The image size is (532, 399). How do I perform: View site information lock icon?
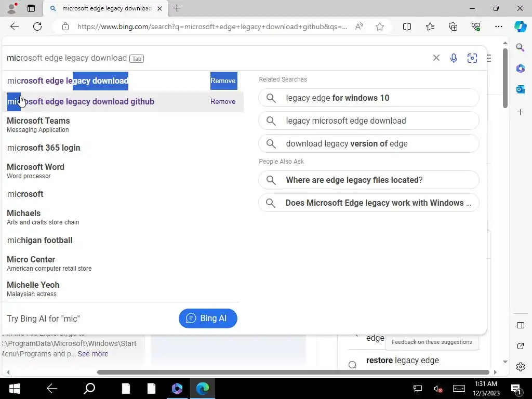point(65,26)
